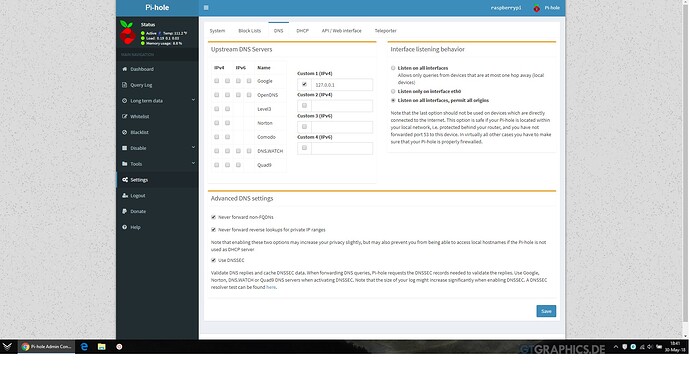
Task: Click the volume icon in system tray
Action: [x=650, y=347]
